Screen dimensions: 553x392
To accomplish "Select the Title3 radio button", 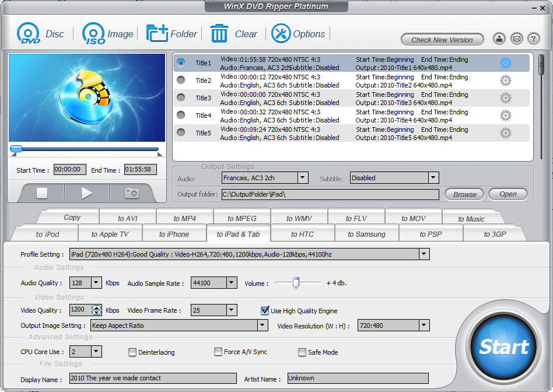I will tap(181, 97).
